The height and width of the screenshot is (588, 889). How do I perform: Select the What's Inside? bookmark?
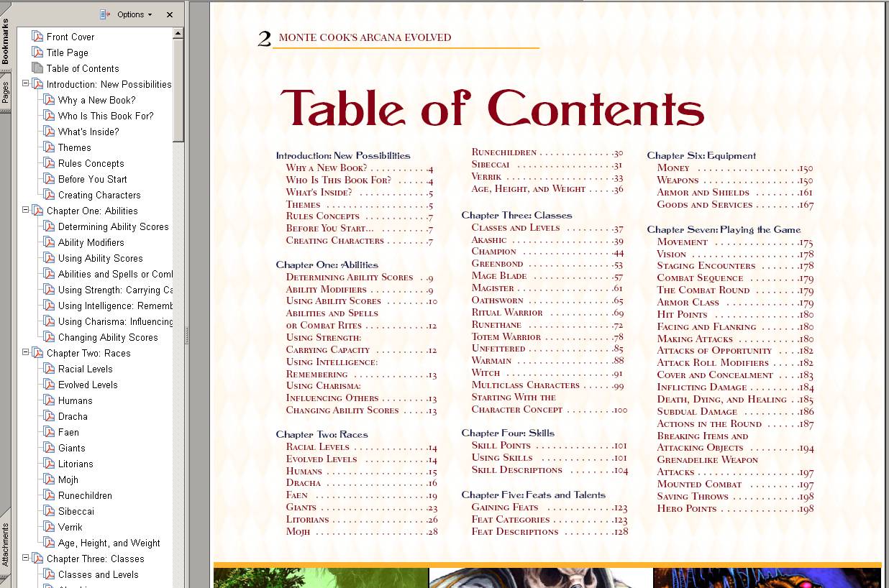[x=88, y=132]
